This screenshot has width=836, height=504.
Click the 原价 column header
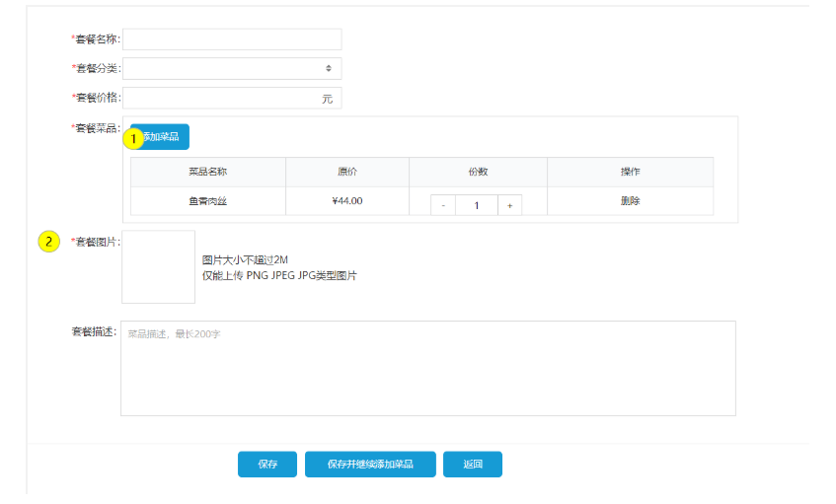[347, 172]
